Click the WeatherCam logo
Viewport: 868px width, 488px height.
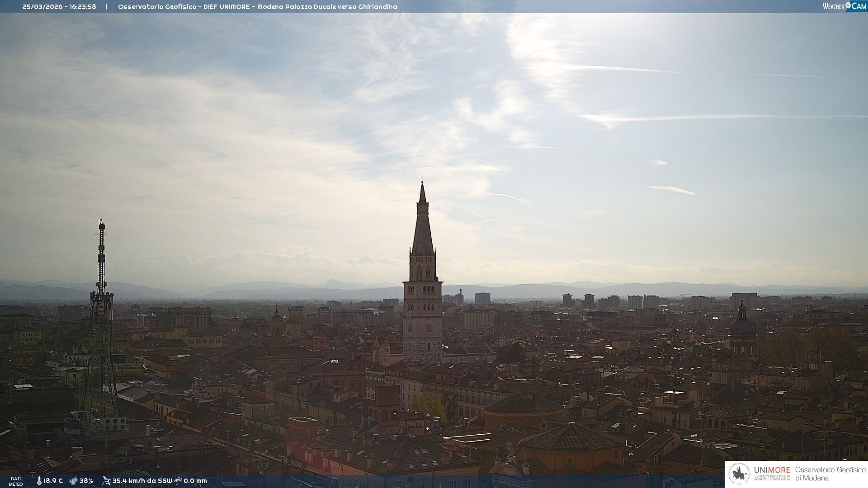[844, 6]
